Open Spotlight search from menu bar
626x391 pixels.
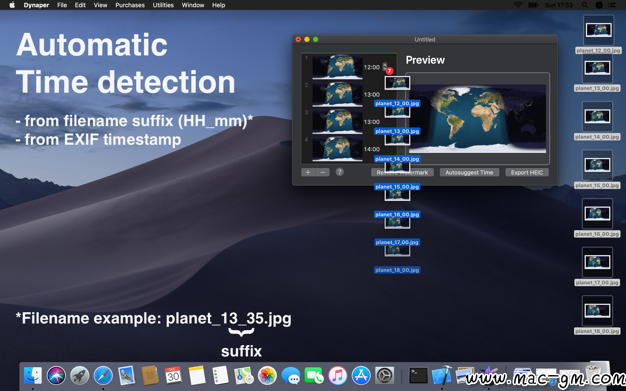584,5
